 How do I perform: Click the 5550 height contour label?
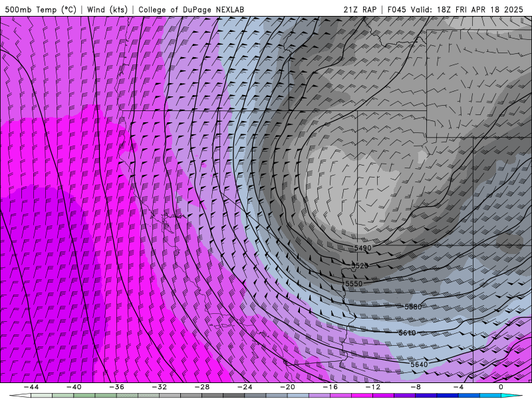(354, 283)
